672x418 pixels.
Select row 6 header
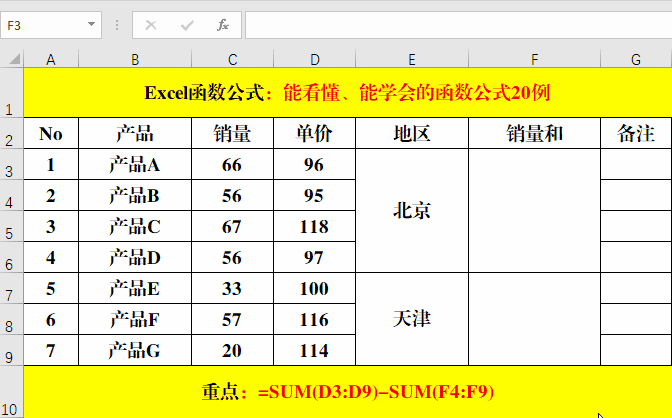coord(12,257)
